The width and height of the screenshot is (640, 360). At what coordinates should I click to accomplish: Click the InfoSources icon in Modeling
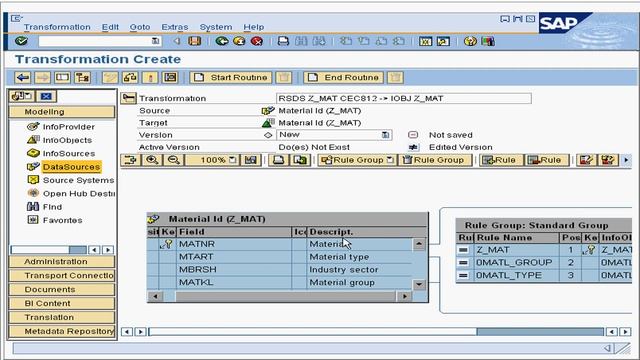(33, 153)
